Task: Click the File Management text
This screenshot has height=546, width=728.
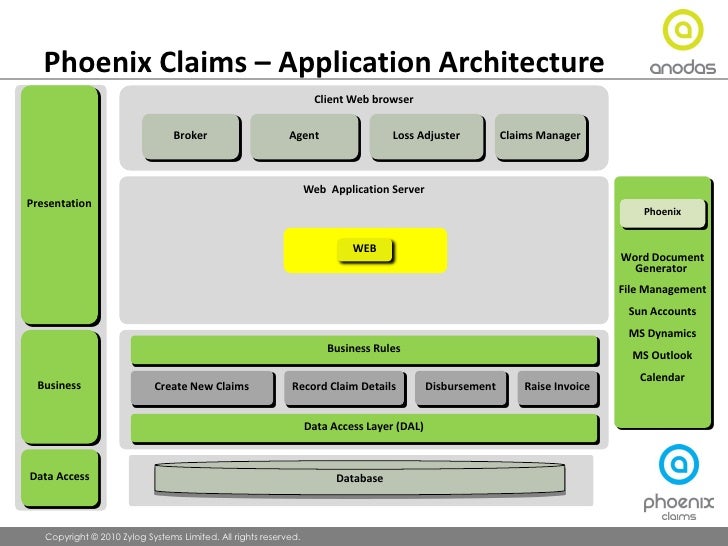Action: click(662, 289)
